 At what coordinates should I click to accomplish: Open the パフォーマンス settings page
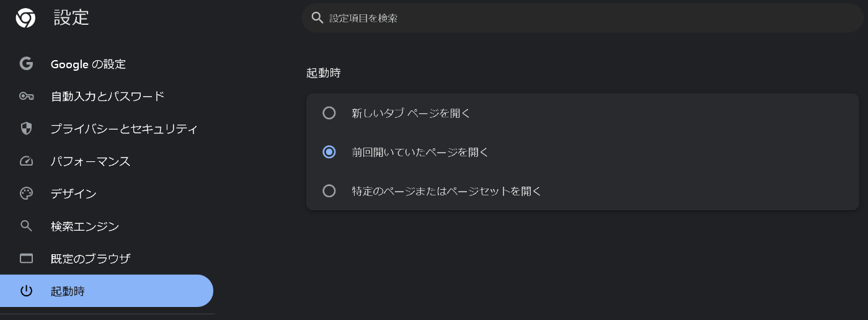pyautogui.click(x=91, y=161)
